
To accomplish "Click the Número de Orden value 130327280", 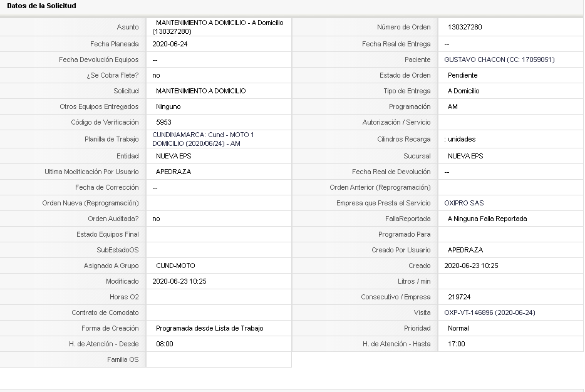I will click(x=465, y=27).
